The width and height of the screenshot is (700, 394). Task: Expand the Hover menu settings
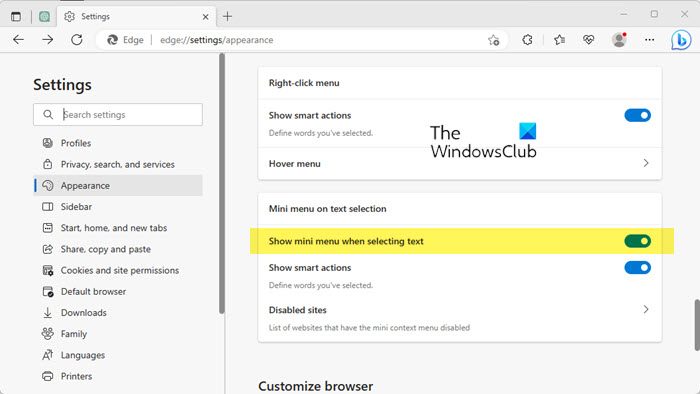[460, 163]
